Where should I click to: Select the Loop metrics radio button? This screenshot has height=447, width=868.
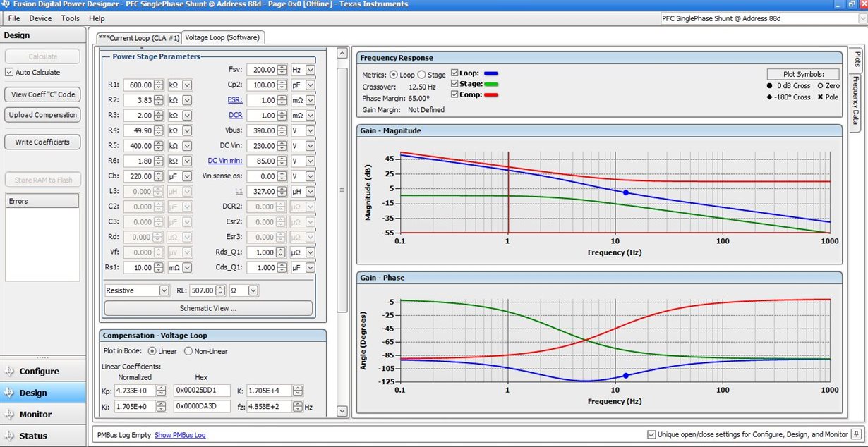click(393, 74)
